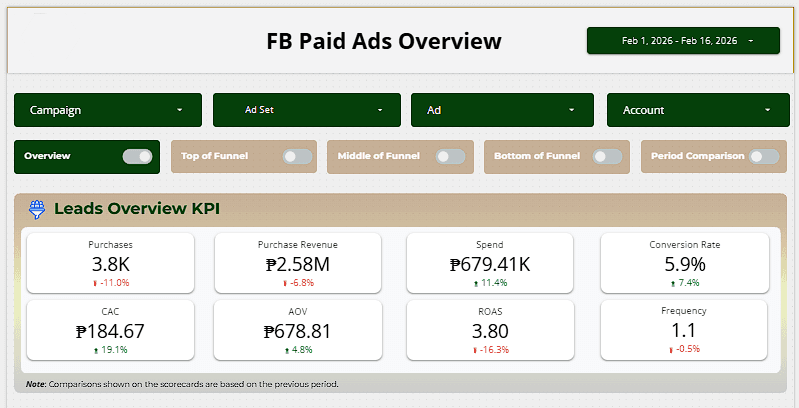Enable the Top of Funnel switch
The height and width of the screenshot is (408, 799).
(x=298, y=156)
